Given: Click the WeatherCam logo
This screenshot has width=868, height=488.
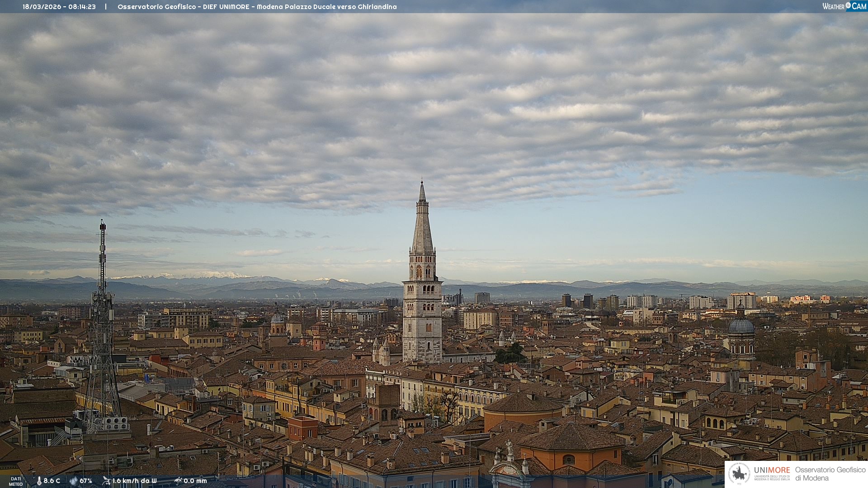Looking at the screenshot, I should (x=844, y=6).
